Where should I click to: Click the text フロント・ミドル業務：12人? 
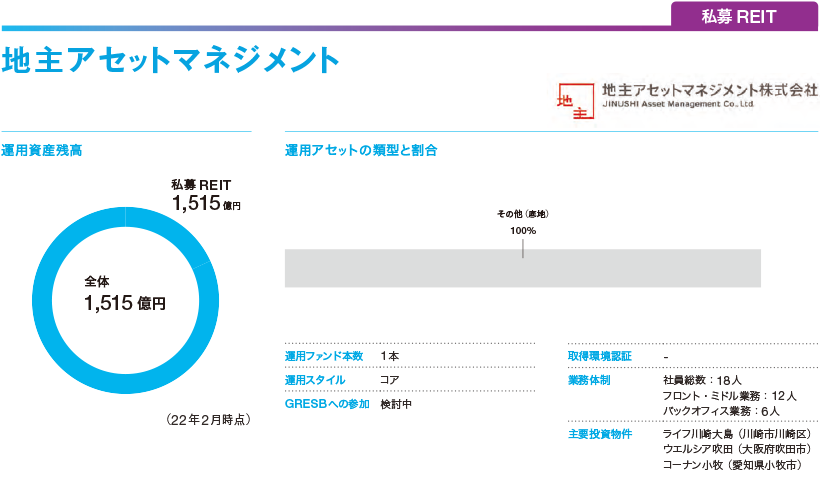(730, 396)
